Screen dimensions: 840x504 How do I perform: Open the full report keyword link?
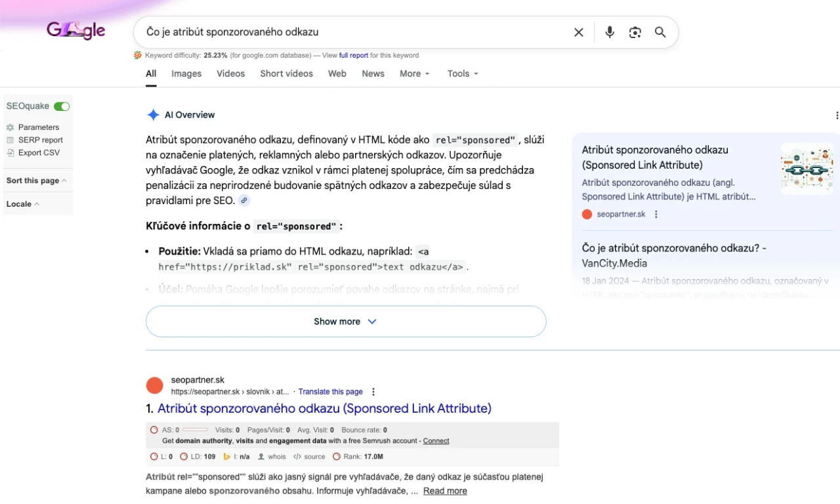tap(353, 56)
